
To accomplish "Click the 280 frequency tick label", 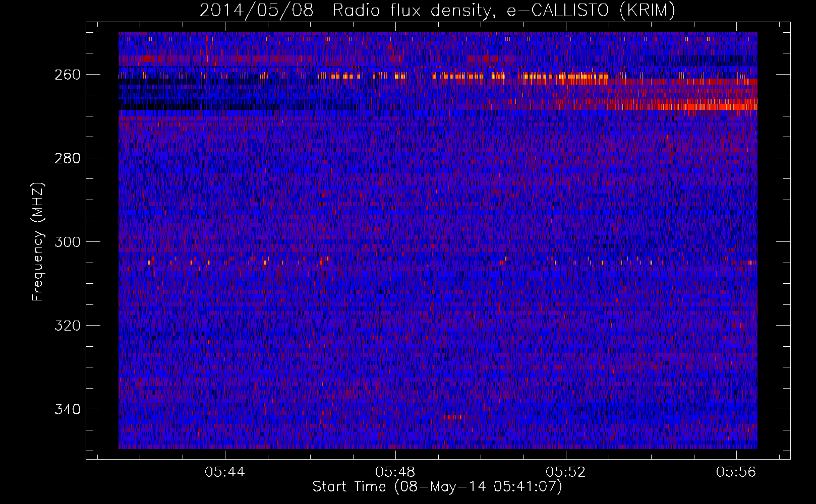I will pos(67,158).
